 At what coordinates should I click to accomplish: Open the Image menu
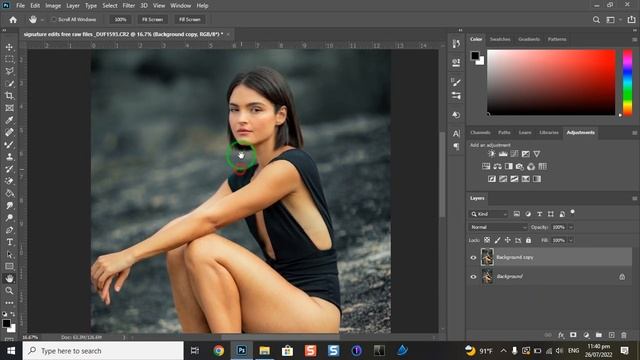click(53, 6)
